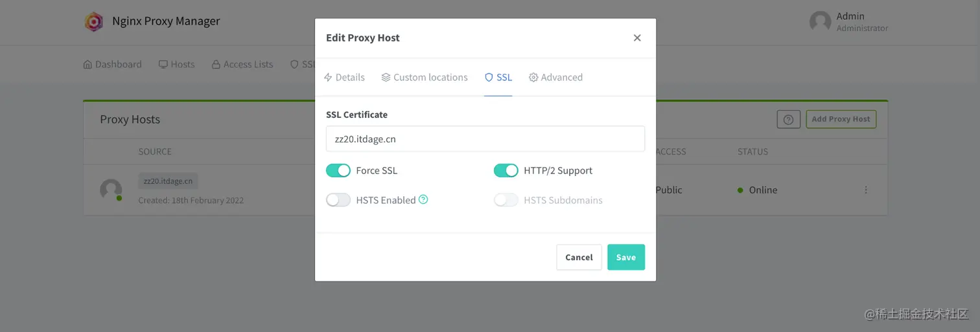Disable the Force SSL toggle
980x332 pixels.
pyautogui.click(x=338, y=170)
